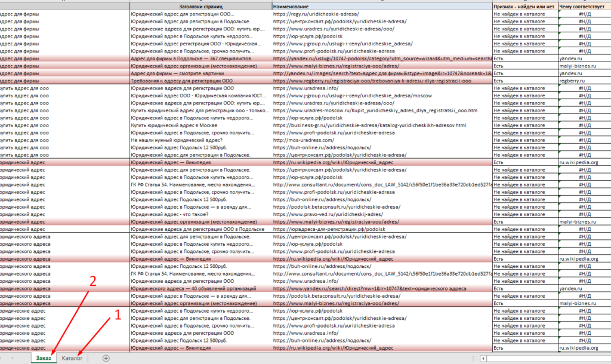Image resolution: width=611 pixels, height=364 pixels.
Task: Click 'Требования к адресу для регистрации ООО' cell
Action: [x=183, y=81]
